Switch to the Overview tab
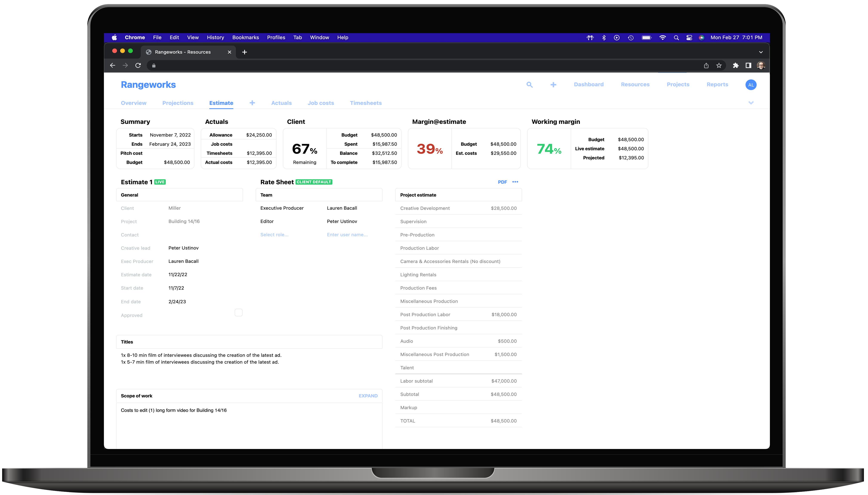 tap(133, 103)
